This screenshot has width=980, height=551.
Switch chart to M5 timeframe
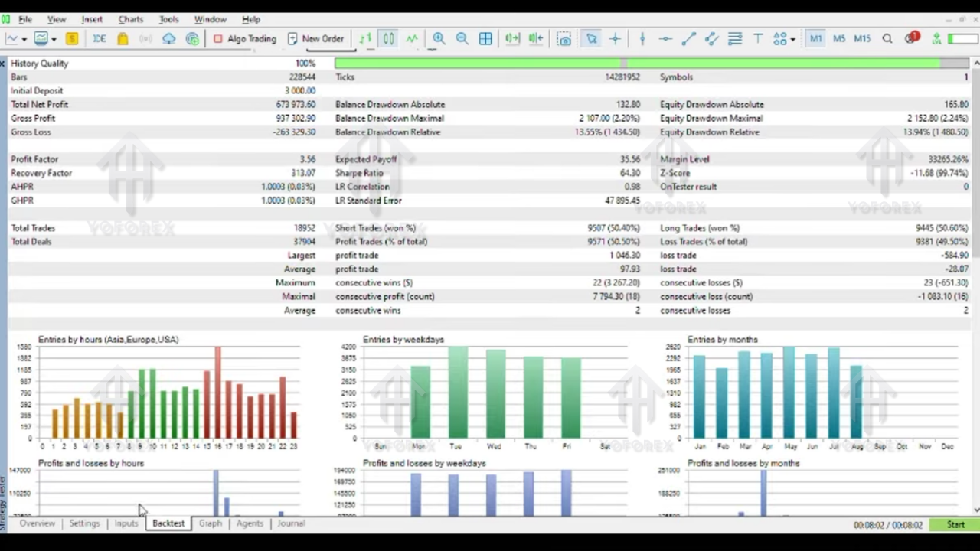coord(839,39)
